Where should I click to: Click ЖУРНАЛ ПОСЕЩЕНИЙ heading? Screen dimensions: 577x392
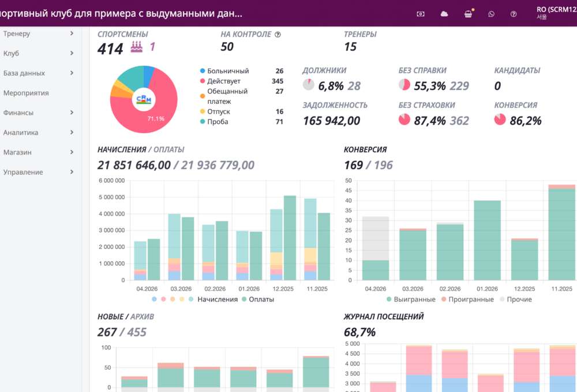384,316
